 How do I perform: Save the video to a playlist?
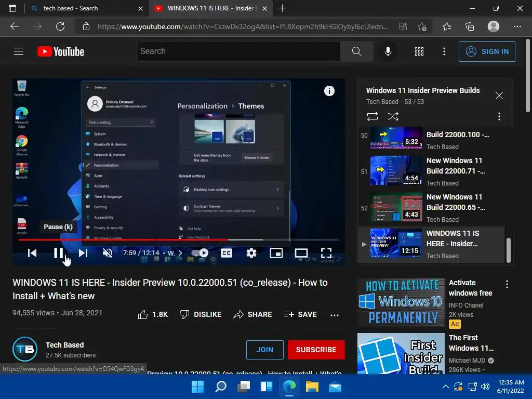click(x=300, y=314)
